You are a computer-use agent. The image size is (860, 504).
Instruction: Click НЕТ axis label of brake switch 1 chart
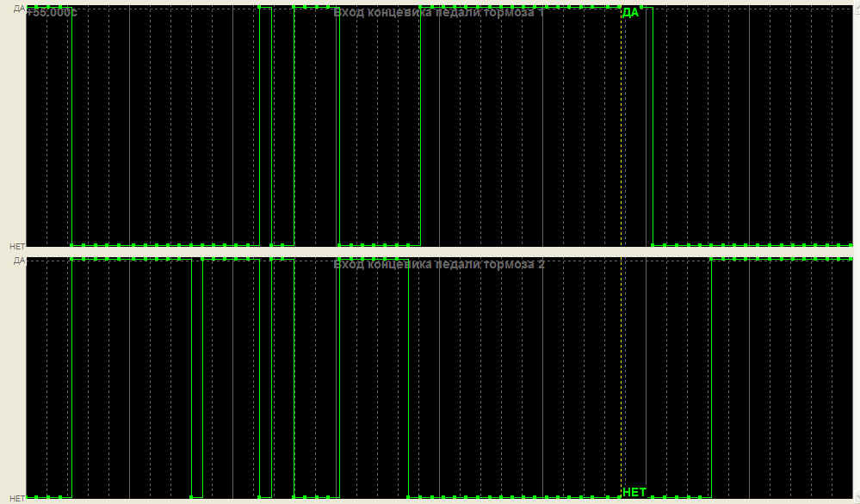16,246
